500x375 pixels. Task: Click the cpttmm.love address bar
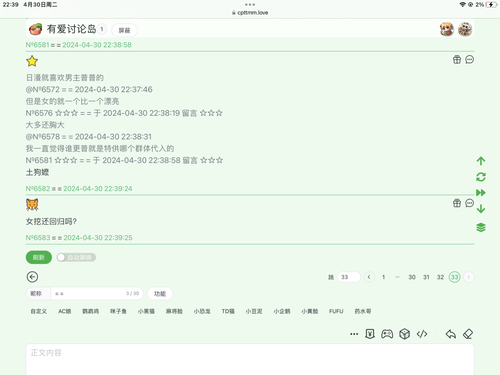click(x=250, y=13)
